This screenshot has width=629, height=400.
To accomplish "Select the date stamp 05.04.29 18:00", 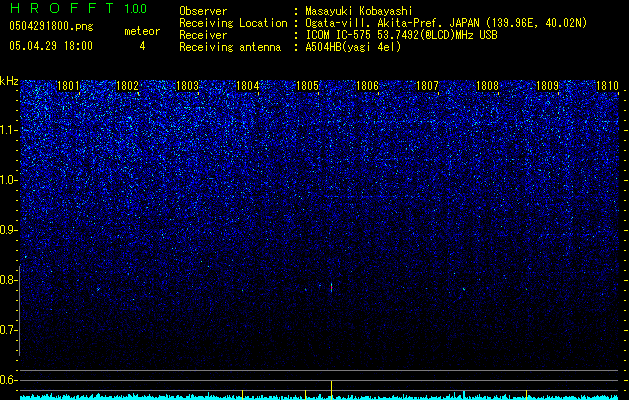I will coord(51,46).
